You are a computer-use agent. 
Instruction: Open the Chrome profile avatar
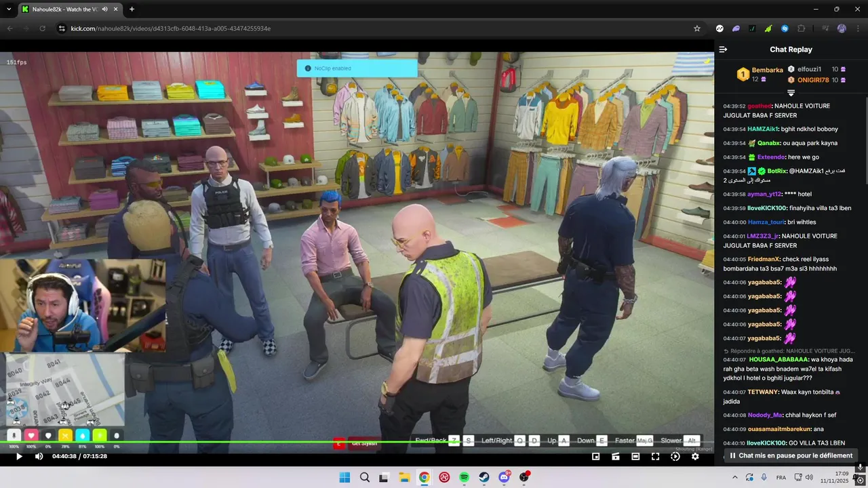tap(842, 28)
